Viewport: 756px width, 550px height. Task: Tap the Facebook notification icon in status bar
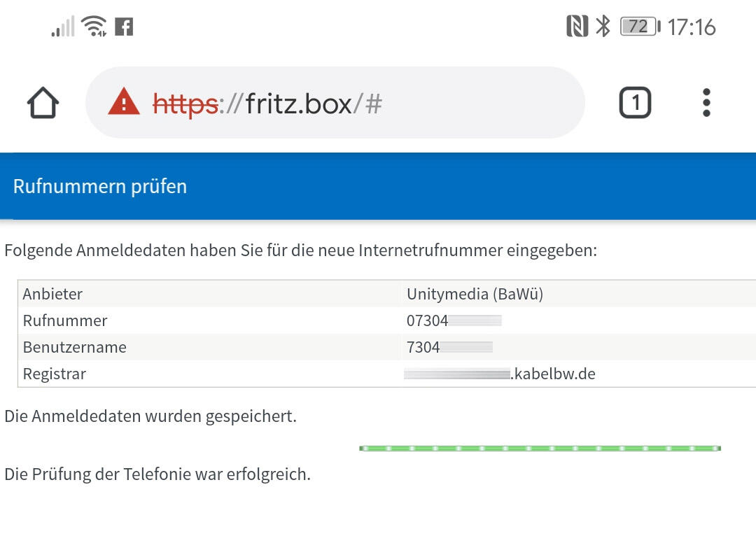coord(124,27)
